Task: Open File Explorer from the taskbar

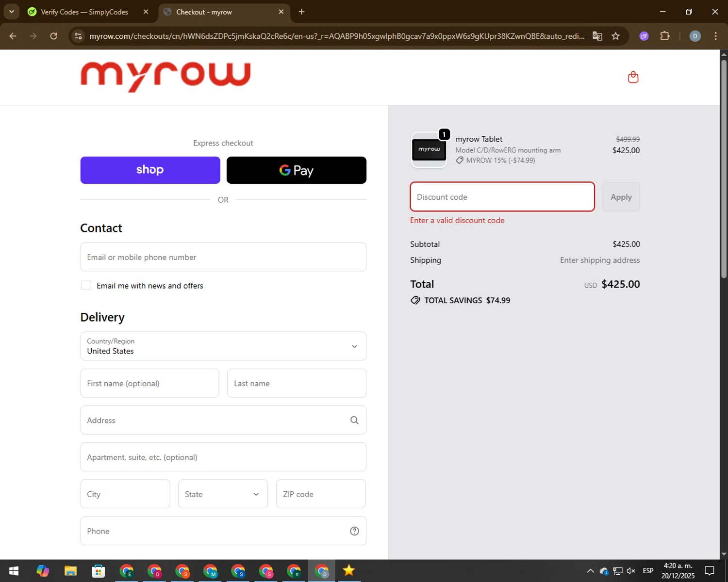Action: coord(70,571)
